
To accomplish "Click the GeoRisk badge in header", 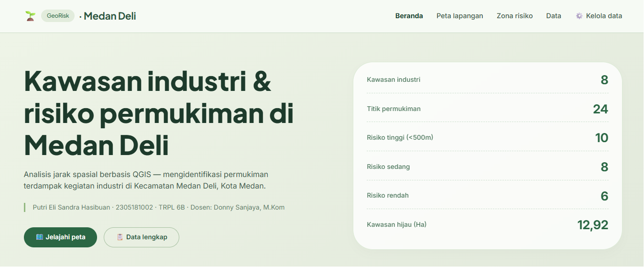I will coord(58,16).
